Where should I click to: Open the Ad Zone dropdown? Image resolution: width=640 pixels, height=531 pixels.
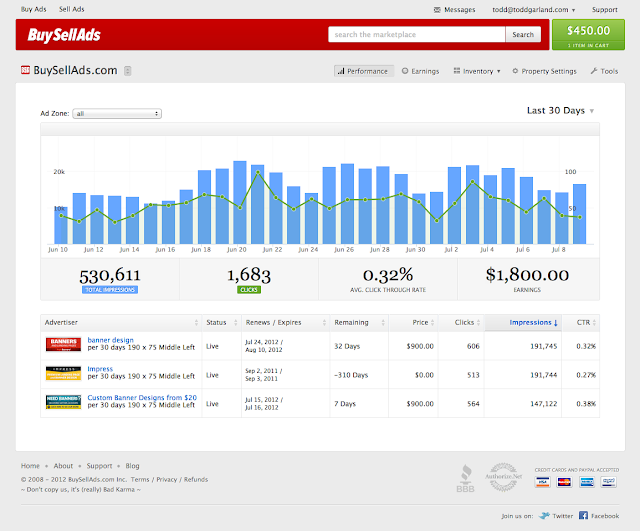[117, 113]
